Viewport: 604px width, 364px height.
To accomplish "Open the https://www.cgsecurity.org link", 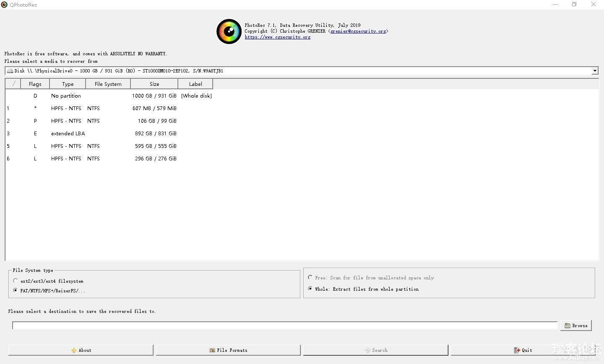I will 278,37.
